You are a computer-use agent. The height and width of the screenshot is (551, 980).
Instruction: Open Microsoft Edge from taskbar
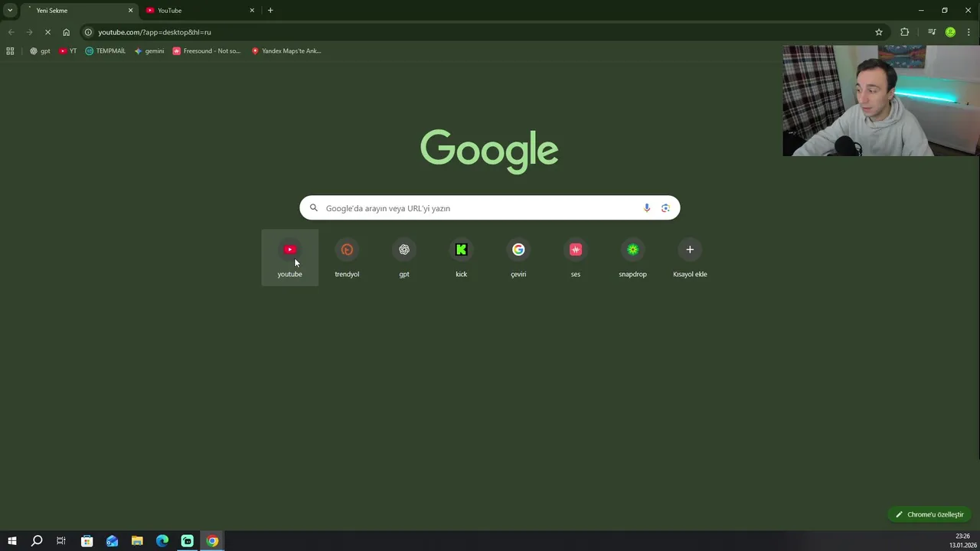pyautogui.click(x=162, y=541)
